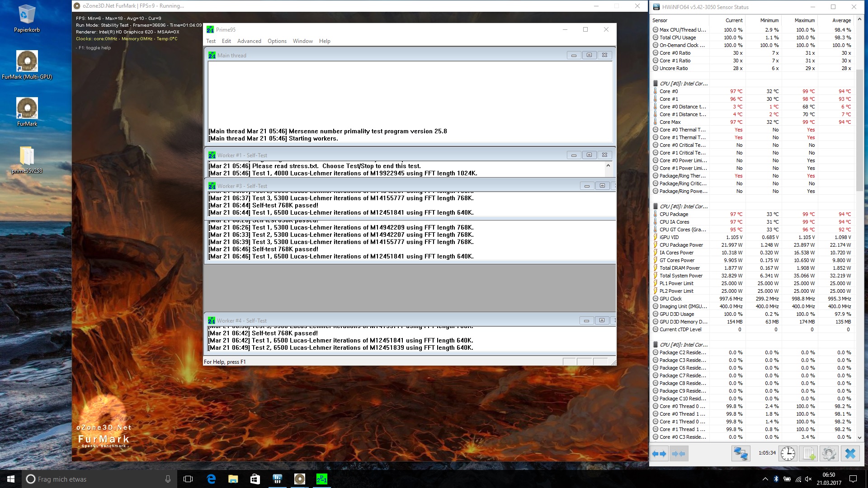The image size is (868, 488).
Task: Switch to Prime95 via its taskbar icon
Action: pos(321,479)
